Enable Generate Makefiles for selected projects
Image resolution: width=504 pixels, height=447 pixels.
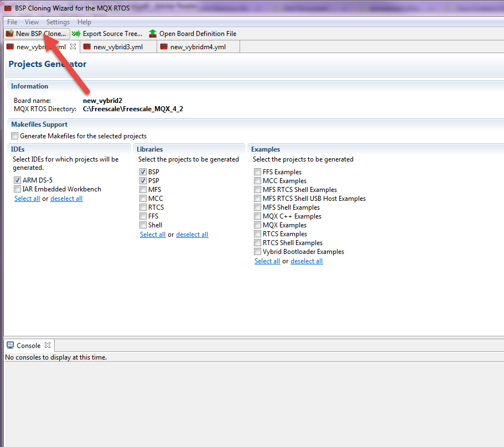(x=14, y=136)
